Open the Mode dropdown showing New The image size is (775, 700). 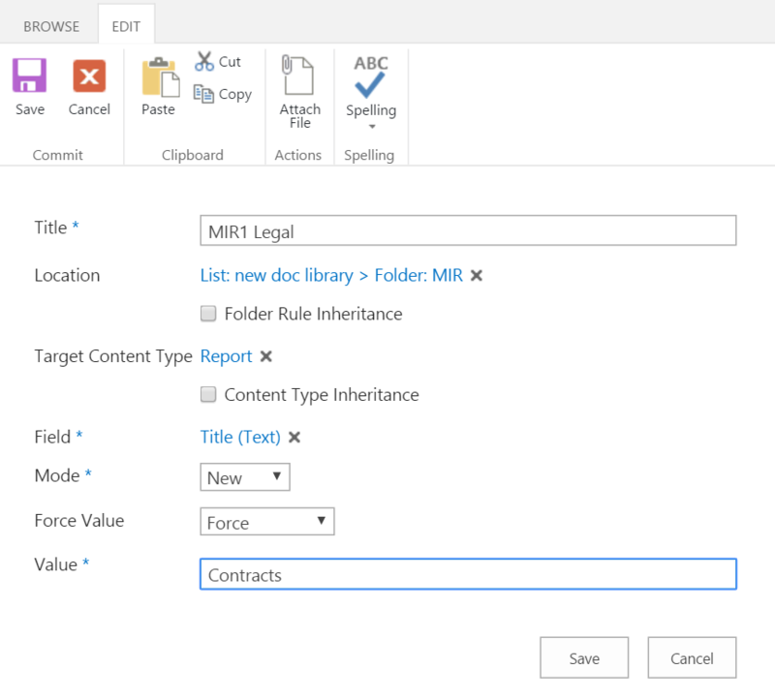point(245,477)
